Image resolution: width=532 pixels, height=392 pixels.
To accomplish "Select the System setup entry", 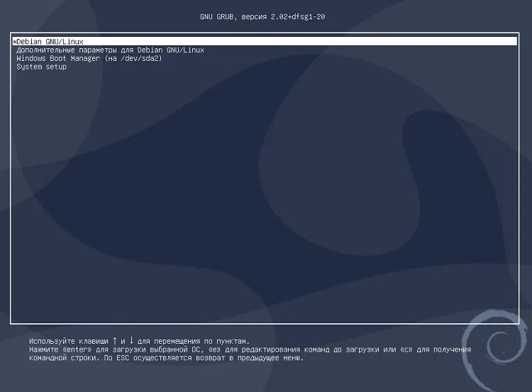I will (41, 67).
